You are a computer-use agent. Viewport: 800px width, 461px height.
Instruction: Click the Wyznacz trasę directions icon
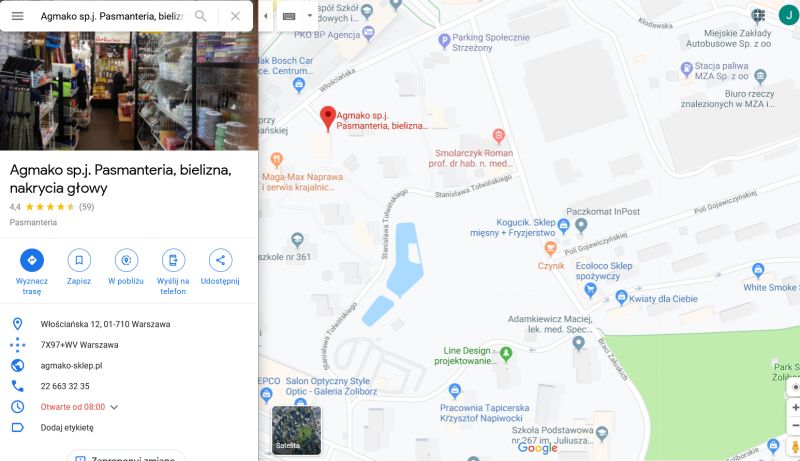pyautogui.click(x=32, y=260)
